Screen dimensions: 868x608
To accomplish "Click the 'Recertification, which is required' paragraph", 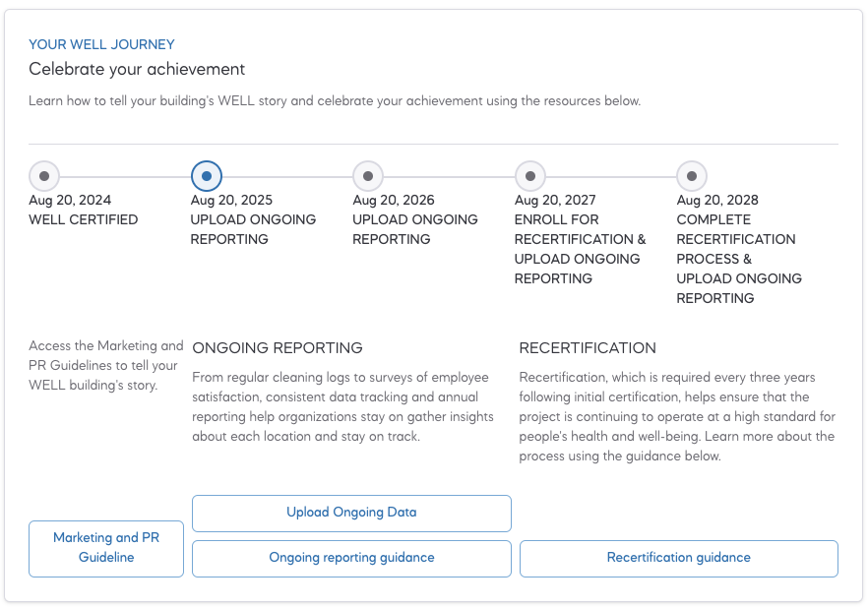I will (x=677, y=416).
